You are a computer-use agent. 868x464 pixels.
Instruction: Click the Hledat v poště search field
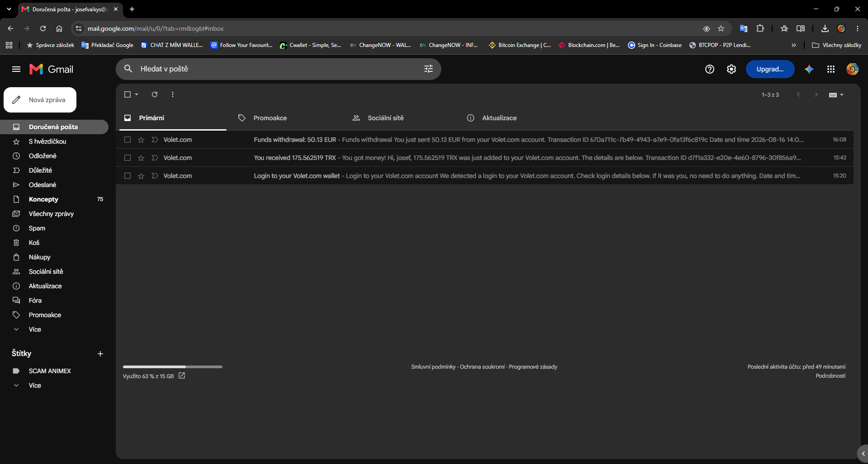(278, 69)
